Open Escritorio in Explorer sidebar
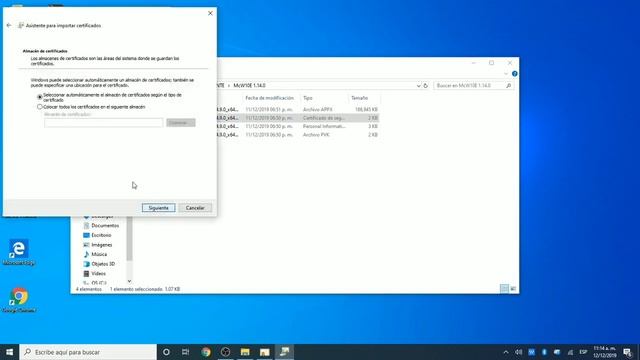 click(x=101, y=236)
